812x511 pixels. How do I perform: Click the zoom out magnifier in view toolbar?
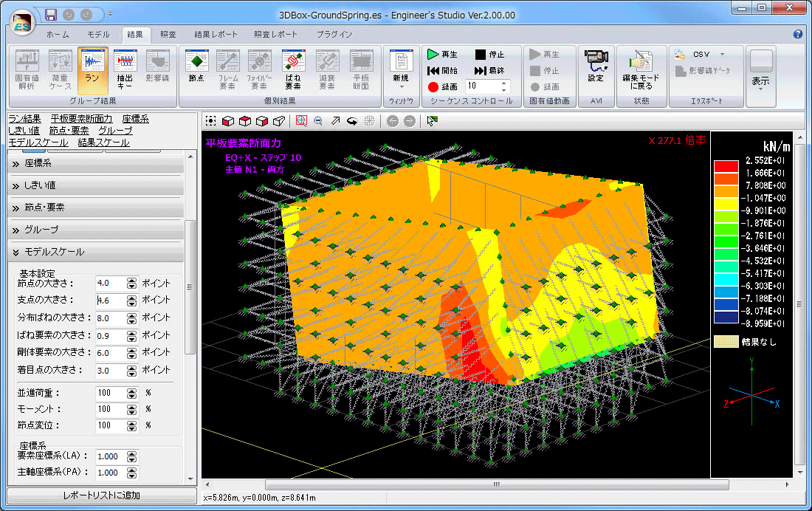point(318,121)
